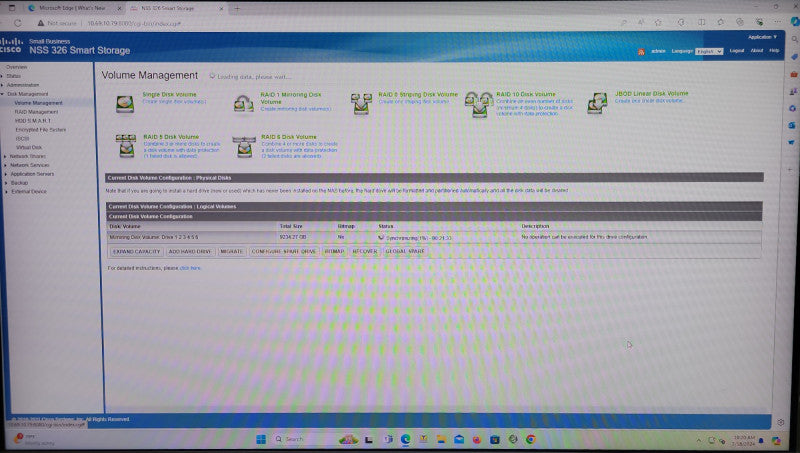This screenshot has height=453, width=800.
Task: Open HDD S.M.A.R.T in the sidebar
Action: coord(33,121)
